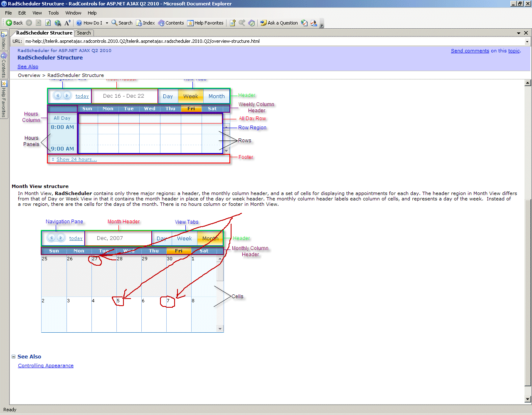Expand the How Do I dropdown arrow
Image resolution: width=532 pixels, height=415 pixels.
107,23
